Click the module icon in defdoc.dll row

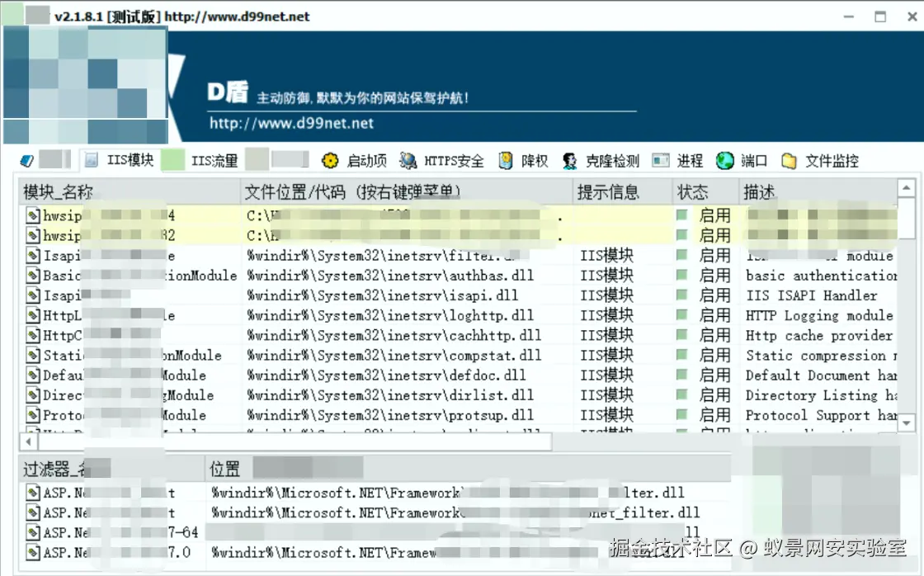pos(33,375)
